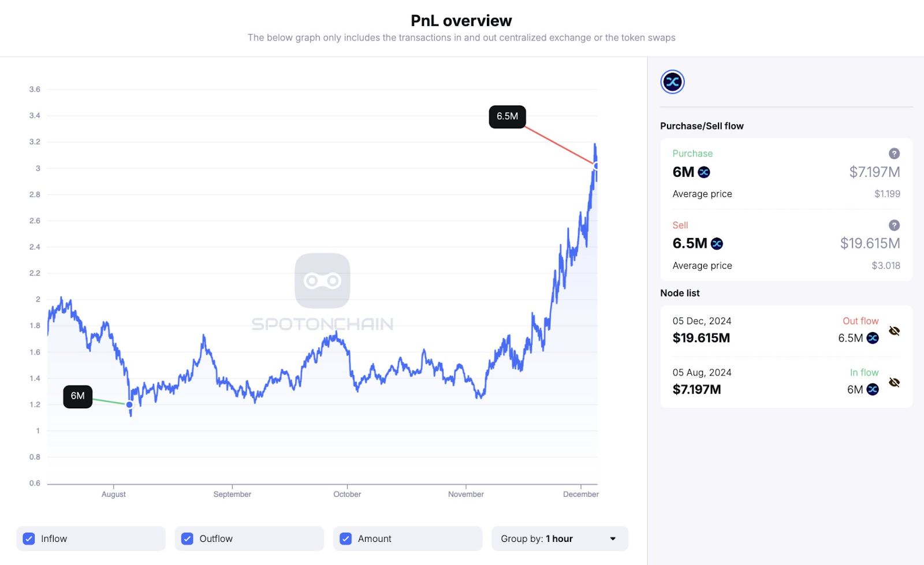Select the 05 Aug, 2024 $7.197M node entry
924x565 pixels.
click(x=702, y=382)
